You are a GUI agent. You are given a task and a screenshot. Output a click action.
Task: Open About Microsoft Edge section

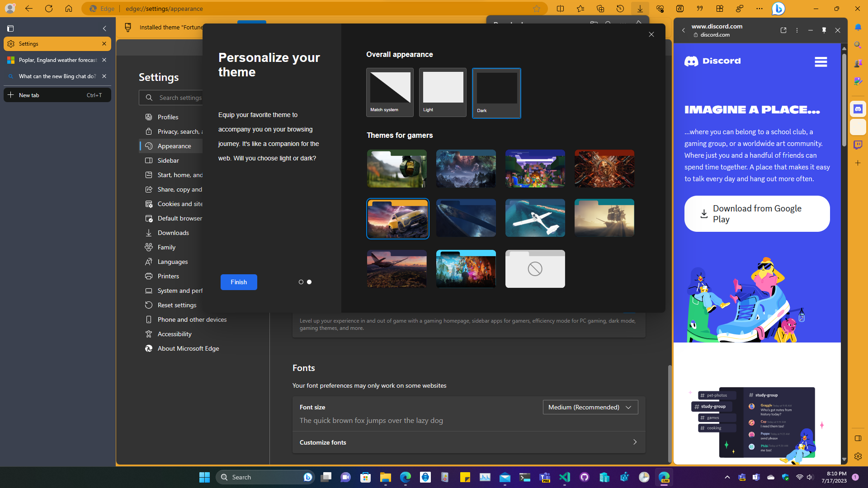pos(188,348)
